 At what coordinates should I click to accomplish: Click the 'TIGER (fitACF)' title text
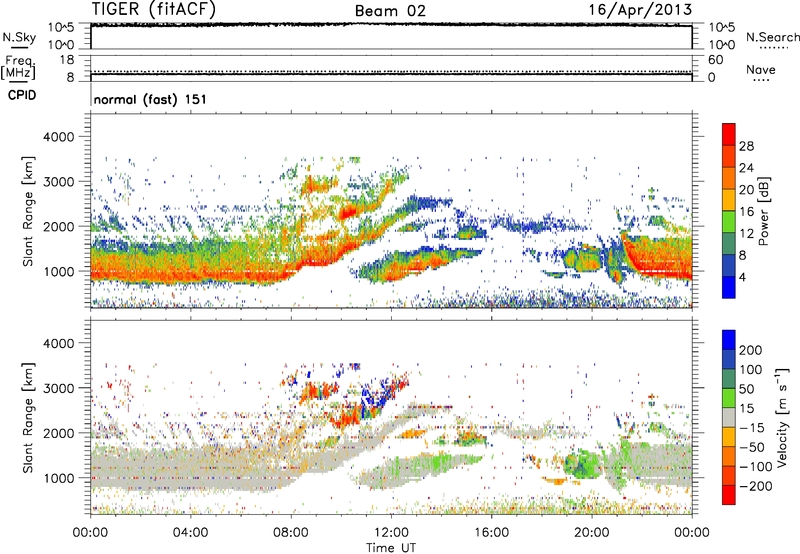pyautogui.click(x=154, y=9)
